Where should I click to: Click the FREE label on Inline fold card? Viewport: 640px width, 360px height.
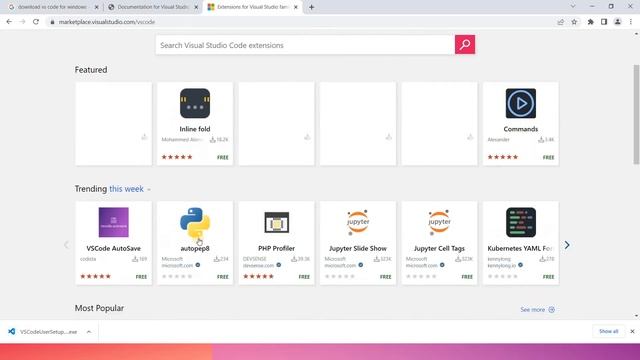coord(222,158)
